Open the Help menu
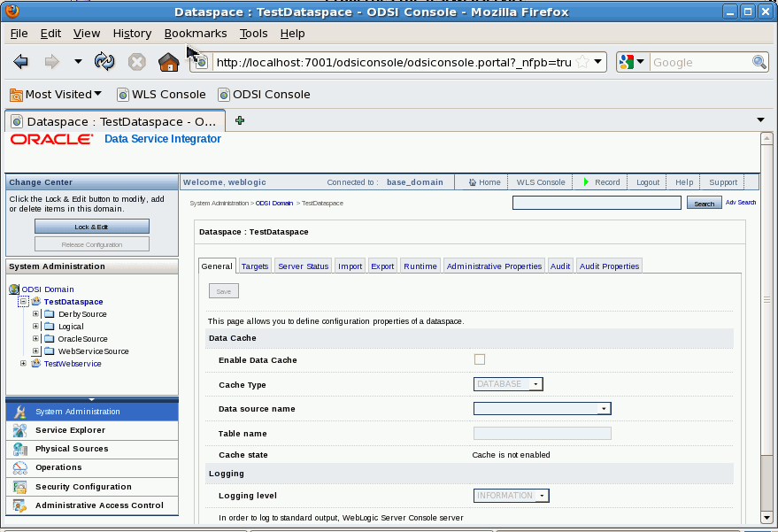The image size is (778, 532). 292,34
